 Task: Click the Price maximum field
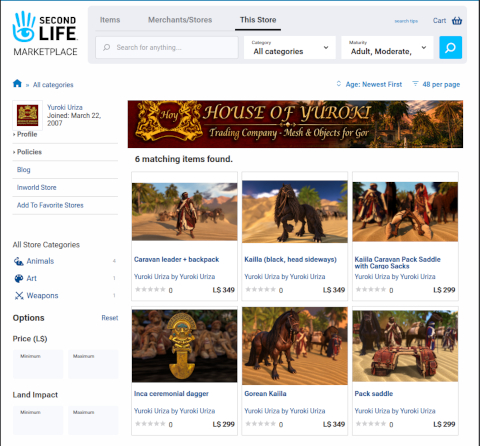tap(93, 364)
